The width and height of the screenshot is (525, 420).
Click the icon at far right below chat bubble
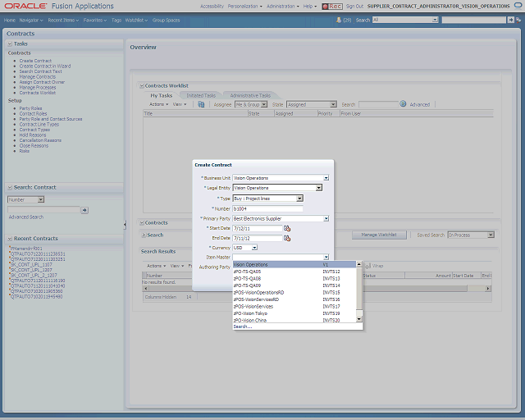pyautogui.click(x=518, y=20)
